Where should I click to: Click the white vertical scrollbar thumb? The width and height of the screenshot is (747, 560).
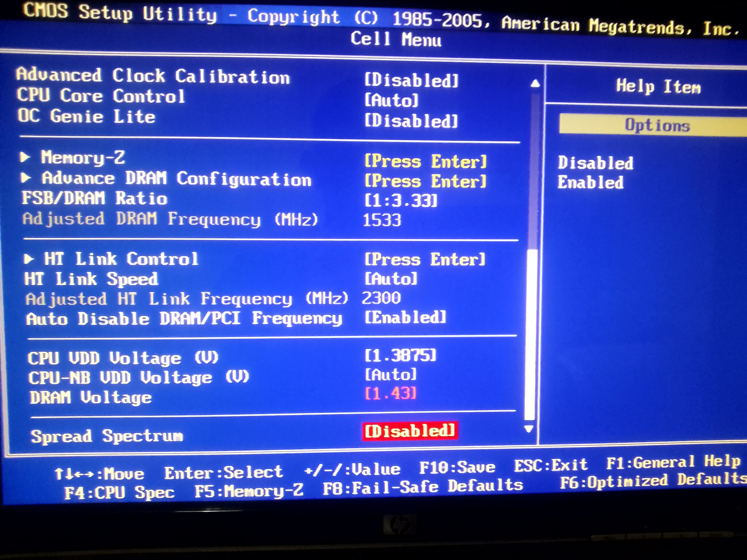(x=531, y=334)
